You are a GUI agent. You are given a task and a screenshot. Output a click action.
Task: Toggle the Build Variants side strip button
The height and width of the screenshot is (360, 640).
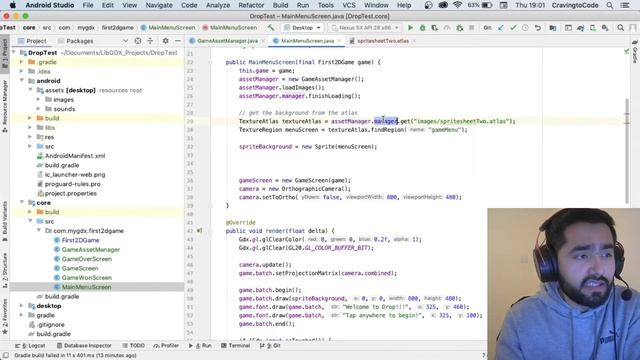[4, 221]
